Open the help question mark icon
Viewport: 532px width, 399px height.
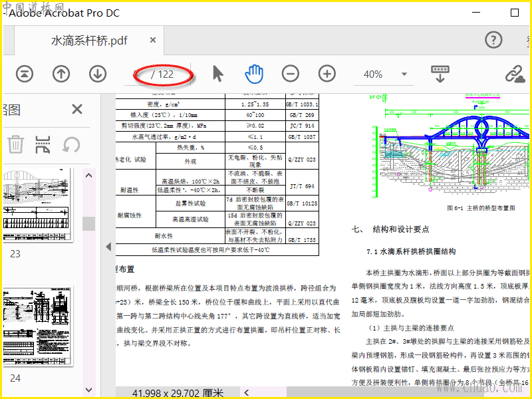coord(493,40)
